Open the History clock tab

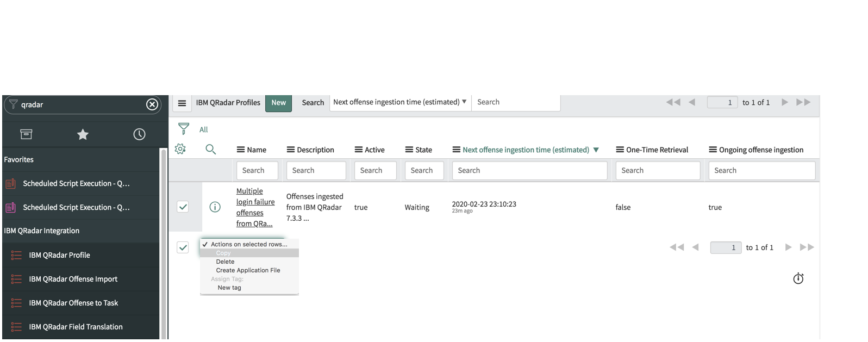tap(139, 134)
